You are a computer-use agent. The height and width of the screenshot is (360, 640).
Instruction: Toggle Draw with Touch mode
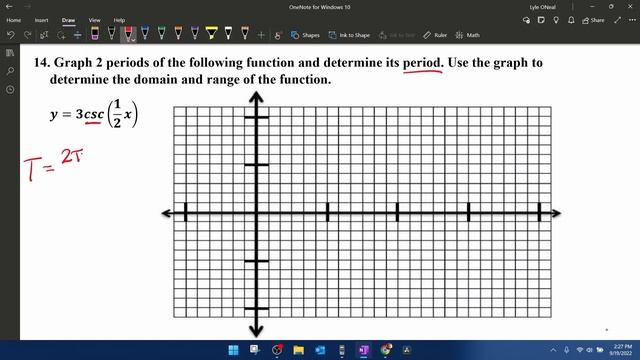click(x=278, y=35)
